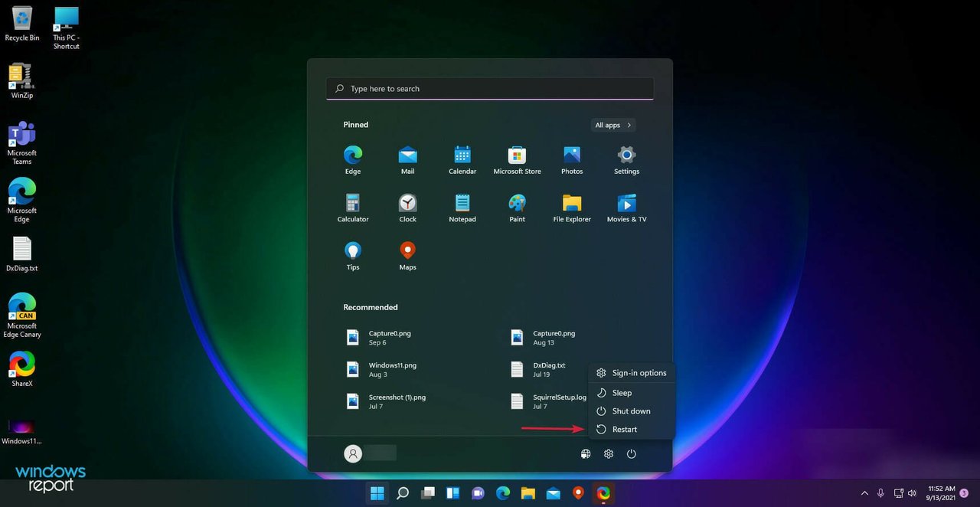Select Microsoft Teams desktop shortcut

click(x=22, y=142)
